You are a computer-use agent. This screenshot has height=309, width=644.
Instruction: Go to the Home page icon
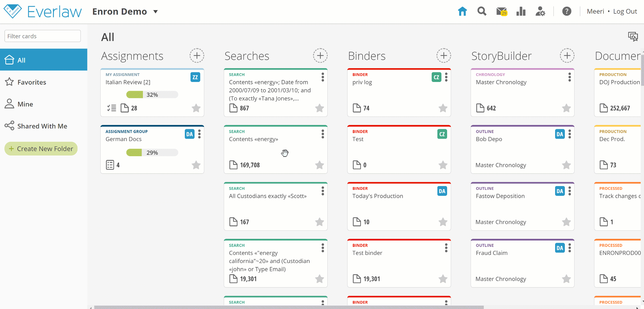point(462,11)
